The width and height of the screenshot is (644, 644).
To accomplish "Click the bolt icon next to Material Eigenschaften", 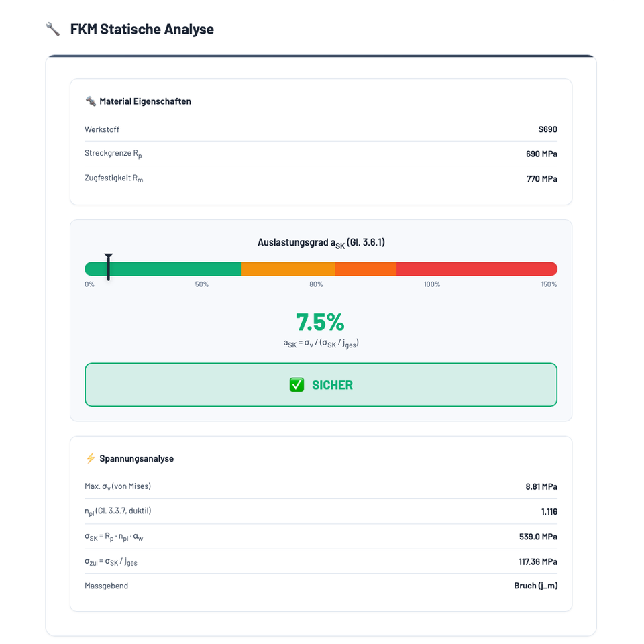I will pos(91,101).
